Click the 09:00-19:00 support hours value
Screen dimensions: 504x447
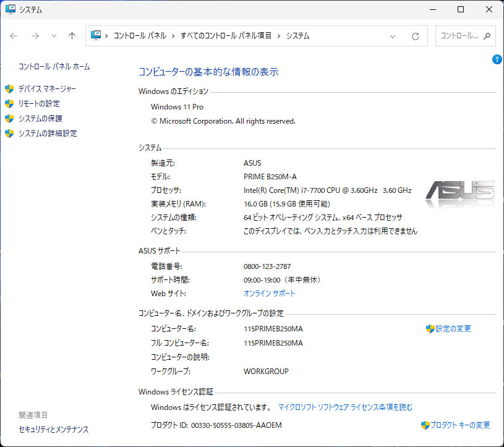[x=282, y=280]
